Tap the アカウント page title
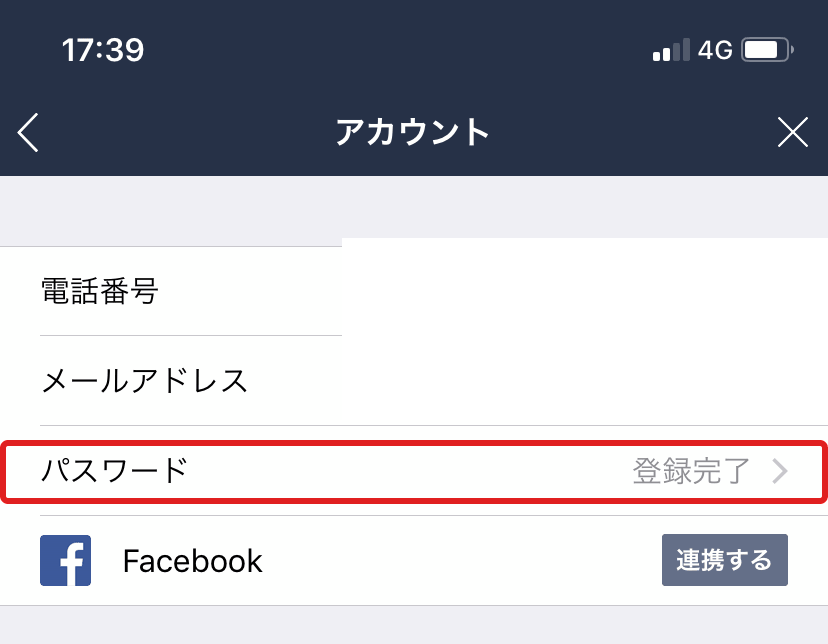 point(412,132)
